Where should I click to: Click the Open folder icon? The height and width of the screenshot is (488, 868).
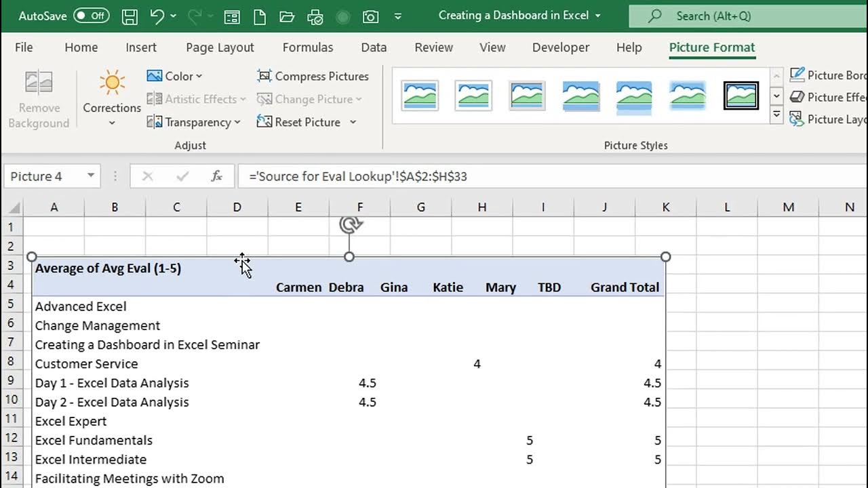[287, 16]
